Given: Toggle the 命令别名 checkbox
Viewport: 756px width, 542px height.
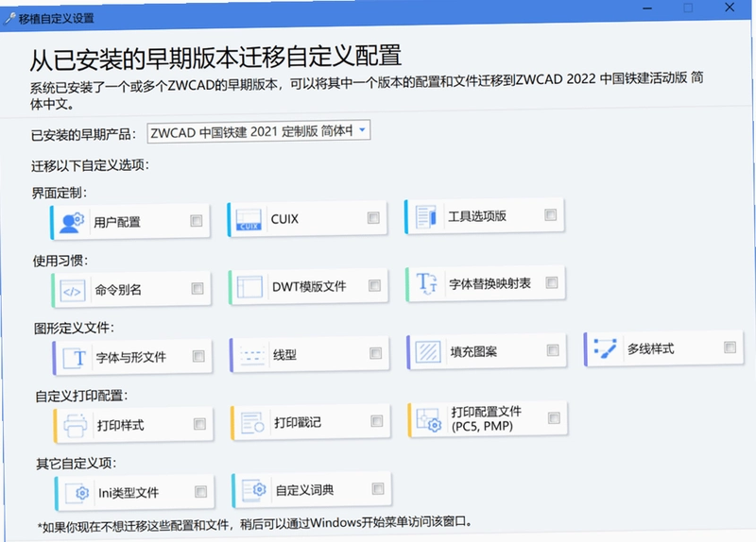Looking at the screenshot, I should (x=198, y=289).
